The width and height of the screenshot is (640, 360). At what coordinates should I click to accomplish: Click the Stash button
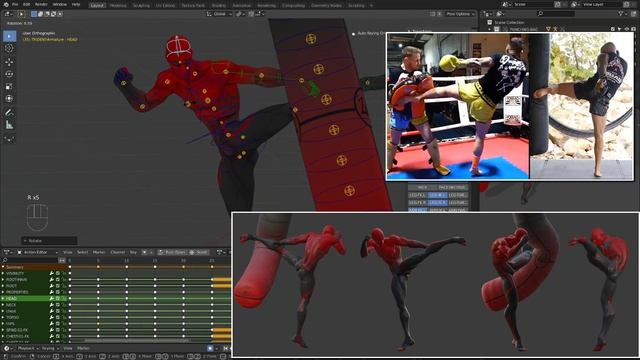199,252
